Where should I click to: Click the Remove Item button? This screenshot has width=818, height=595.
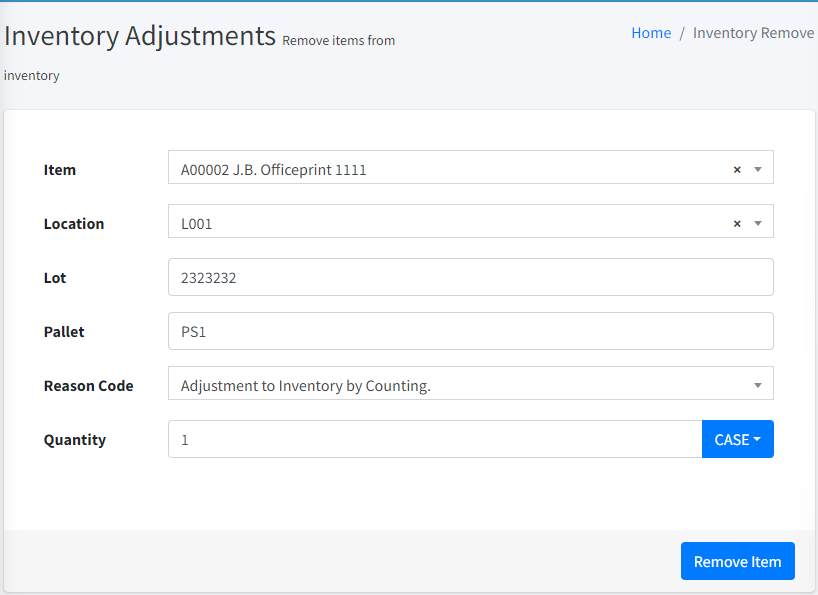click(737, 561)
